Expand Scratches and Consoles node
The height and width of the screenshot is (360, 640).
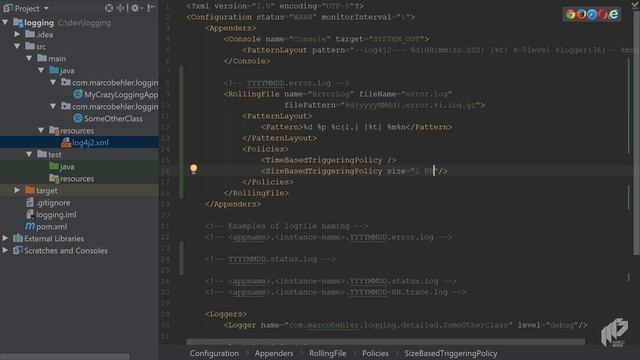(x=5, y=250)
